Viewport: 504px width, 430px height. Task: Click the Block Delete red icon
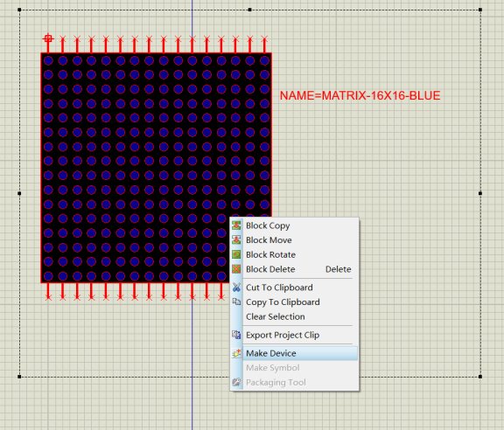(x=236, y=269)
